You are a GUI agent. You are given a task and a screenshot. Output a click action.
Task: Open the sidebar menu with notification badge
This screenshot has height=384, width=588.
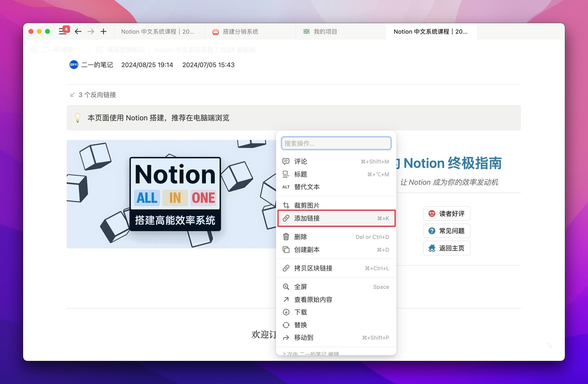pos(63,31)
